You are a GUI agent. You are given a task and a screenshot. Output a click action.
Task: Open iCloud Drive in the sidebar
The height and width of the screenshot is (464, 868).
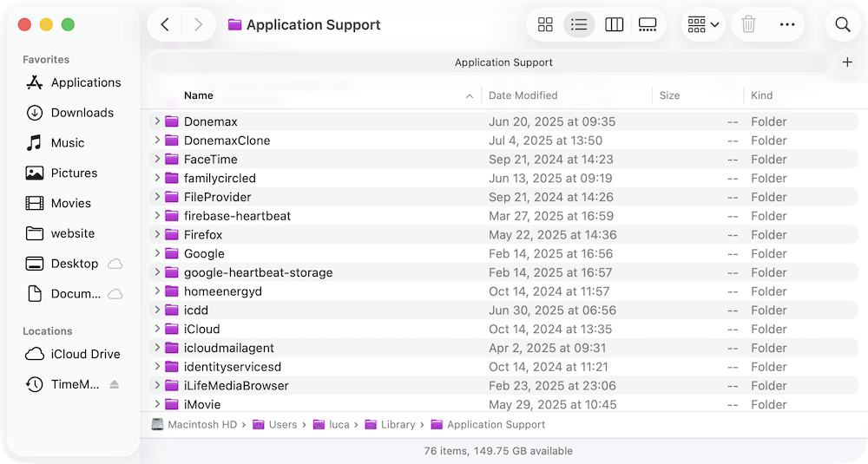[x=73, y=354]
